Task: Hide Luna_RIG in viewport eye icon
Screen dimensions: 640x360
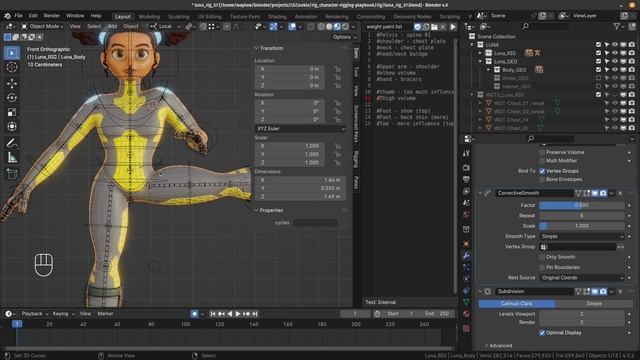Action: (x=615, y=53)
